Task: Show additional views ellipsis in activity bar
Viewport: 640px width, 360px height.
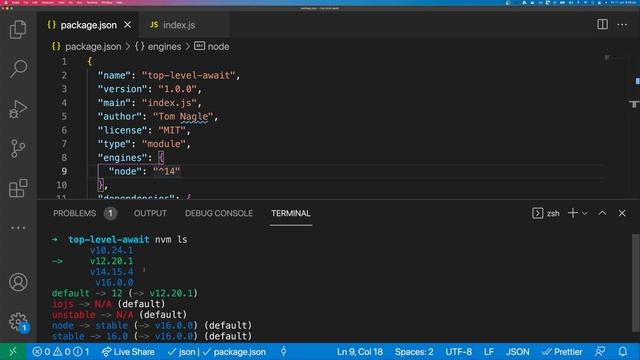Action: [18, 228]
